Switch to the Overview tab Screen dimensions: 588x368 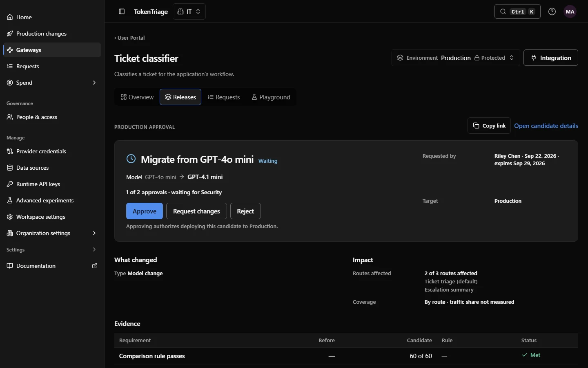click(x=137, y=97)
